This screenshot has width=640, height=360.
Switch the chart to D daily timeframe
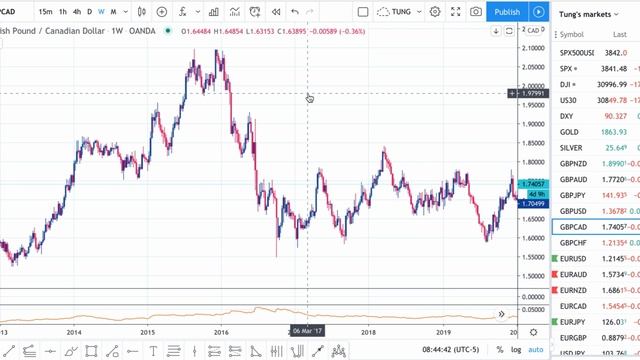(x=89, y=12)
